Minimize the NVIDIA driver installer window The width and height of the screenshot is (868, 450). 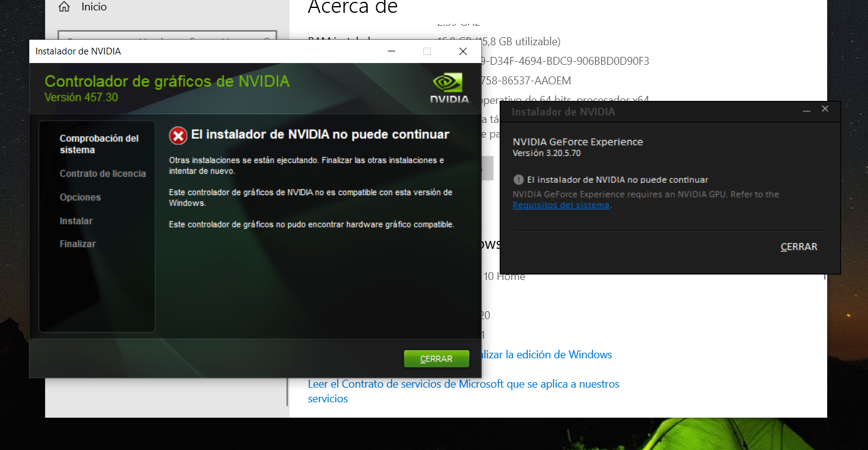[x=391, y=51]
